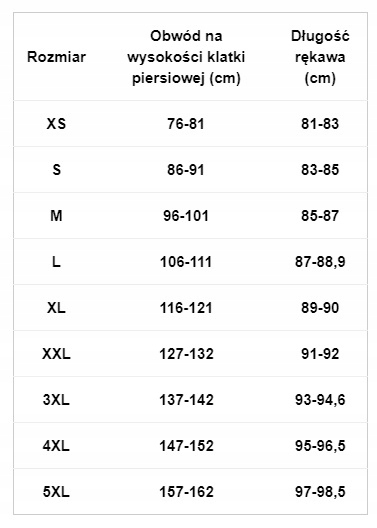The width and height of the screenshot is (377, 528).
Task: Click the 106-111 chest value
Action: 186,262
